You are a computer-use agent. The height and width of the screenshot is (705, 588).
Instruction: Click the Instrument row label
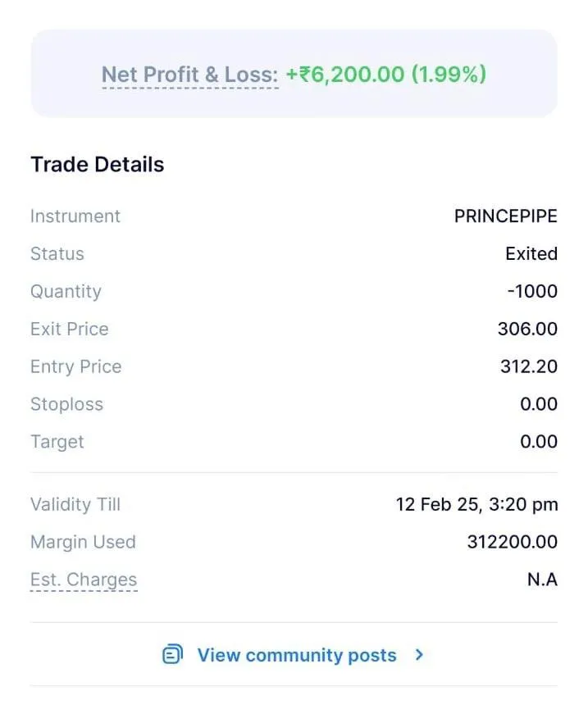click(75, 216)
